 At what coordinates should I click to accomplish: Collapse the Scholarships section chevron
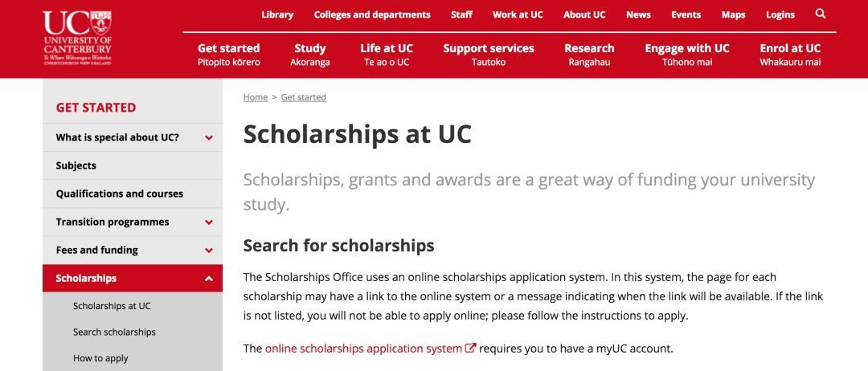[209, 279]
